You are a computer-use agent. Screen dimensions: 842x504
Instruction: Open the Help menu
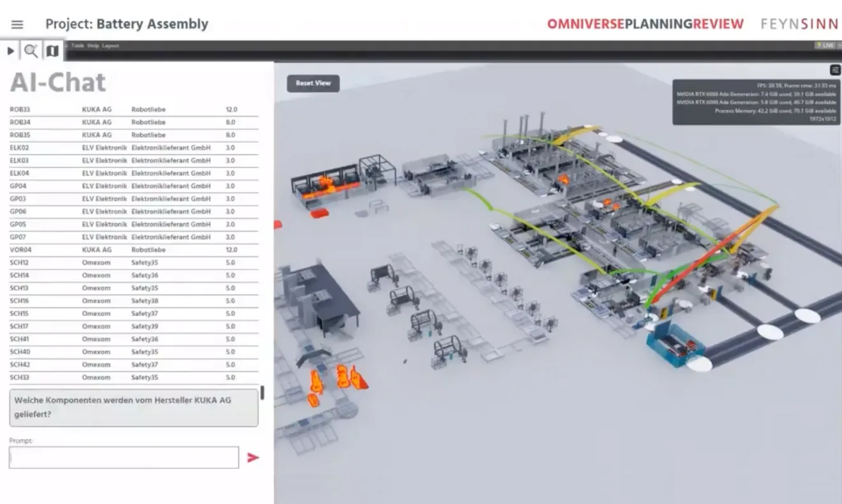point(93,46)
